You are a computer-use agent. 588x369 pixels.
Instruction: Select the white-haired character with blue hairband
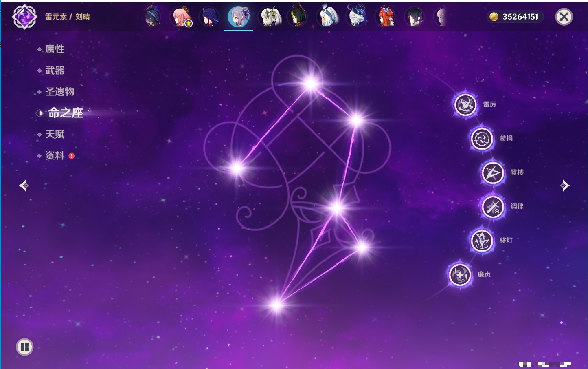[327, 17]
